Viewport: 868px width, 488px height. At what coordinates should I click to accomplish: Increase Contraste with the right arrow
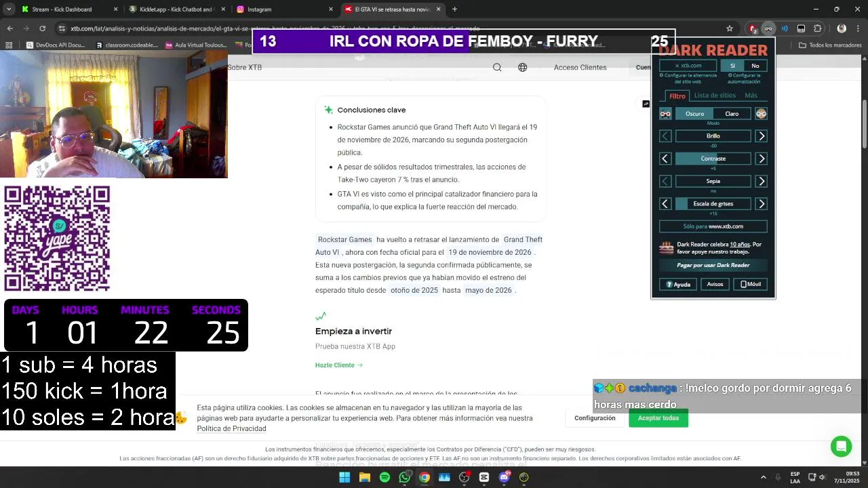coord(762,159)
